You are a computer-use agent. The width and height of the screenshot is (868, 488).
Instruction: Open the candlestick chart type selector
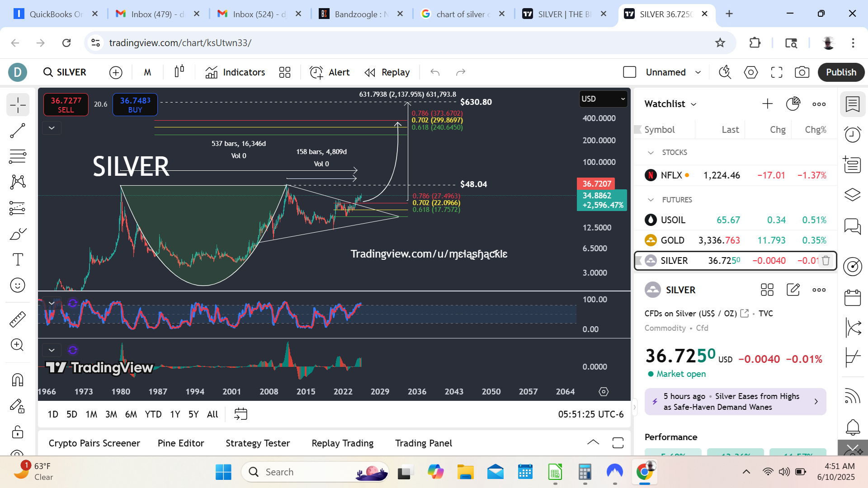point(179,72)
